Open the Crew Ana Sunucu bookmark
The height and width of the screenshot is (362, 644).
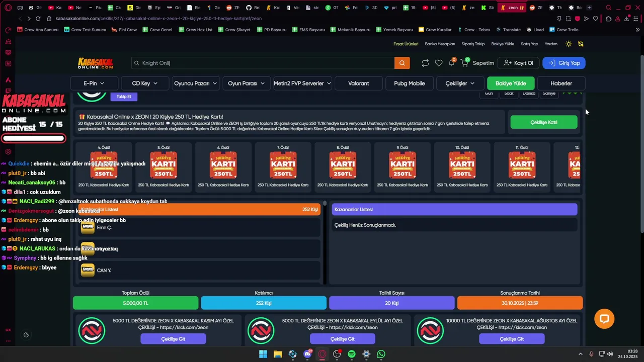(x=38, y=30)
